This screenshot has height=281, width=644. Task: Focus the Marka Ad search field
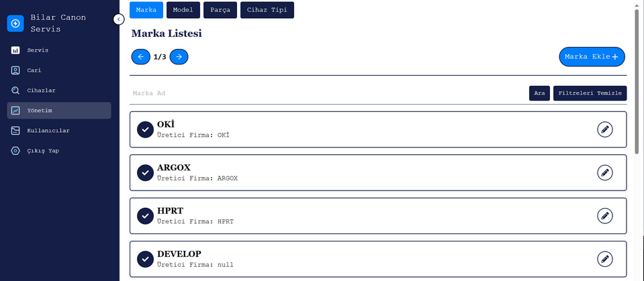coord(328,93)
